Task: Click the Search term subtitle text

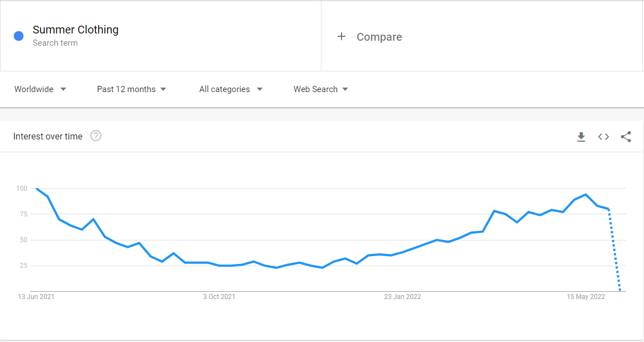Action: (55, 43)
